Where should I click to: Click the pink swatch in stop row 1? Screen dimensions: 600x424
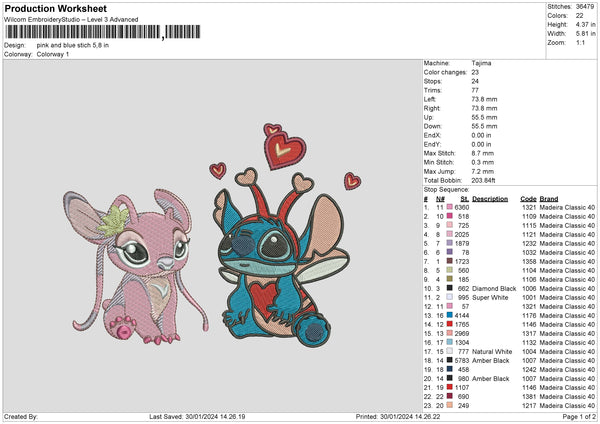click(x=450, y=207)
